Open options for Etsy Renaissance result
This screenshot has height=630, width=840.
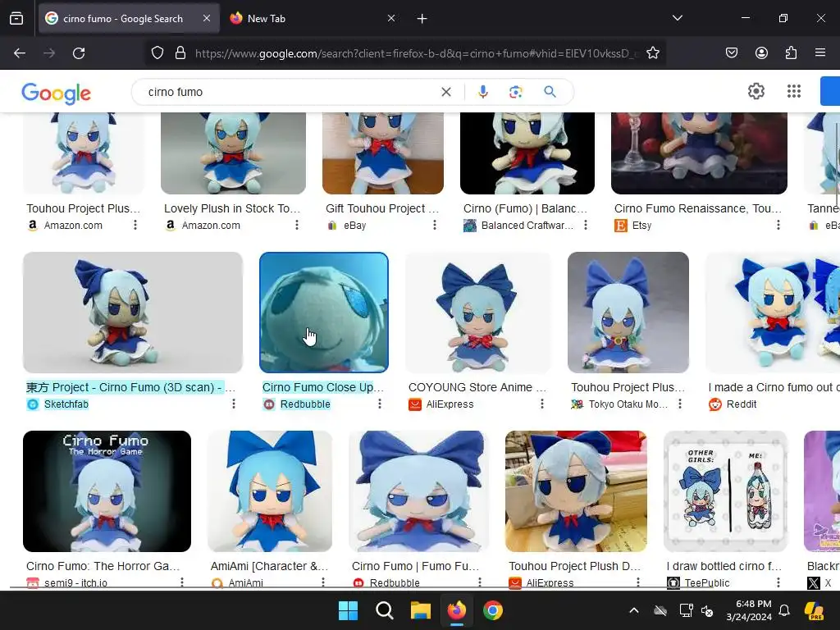coord(778,225)
